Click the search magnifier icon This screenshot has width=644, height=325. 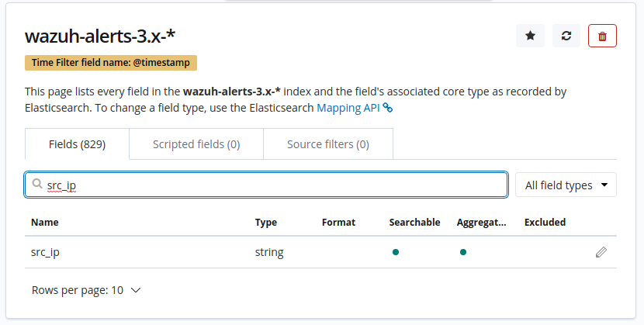click(37, 183)
